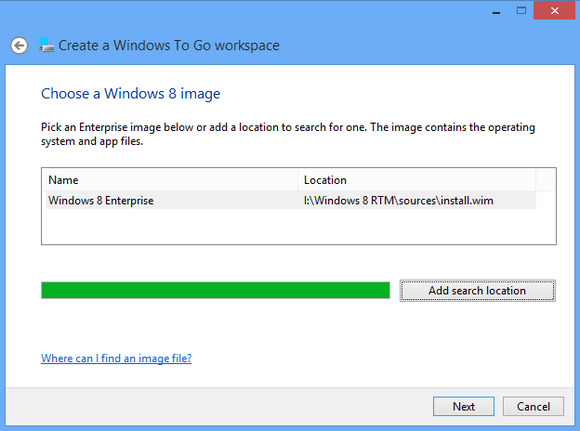This screenshot has height=431, width=580.
Task: Click the Add search location button
Action: [477, 291]
